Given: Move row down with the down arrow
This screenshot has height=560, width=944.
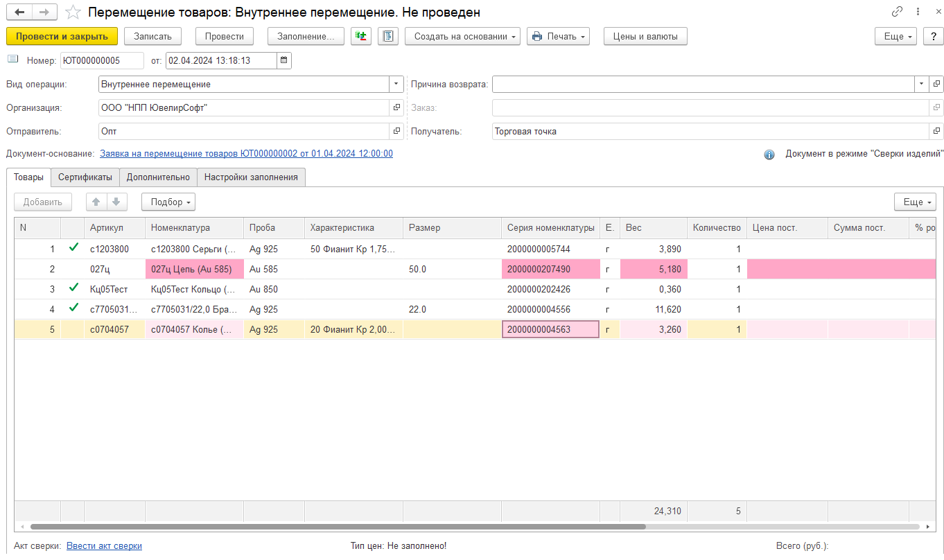Looking at the screenshot, I should tap(116, 202).
